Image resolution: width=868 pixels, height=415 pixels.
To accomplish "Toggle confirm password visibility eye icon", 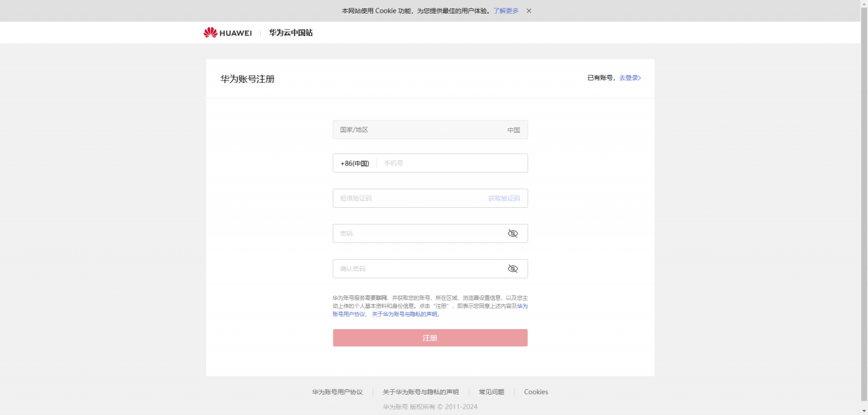I will (513, 269).
